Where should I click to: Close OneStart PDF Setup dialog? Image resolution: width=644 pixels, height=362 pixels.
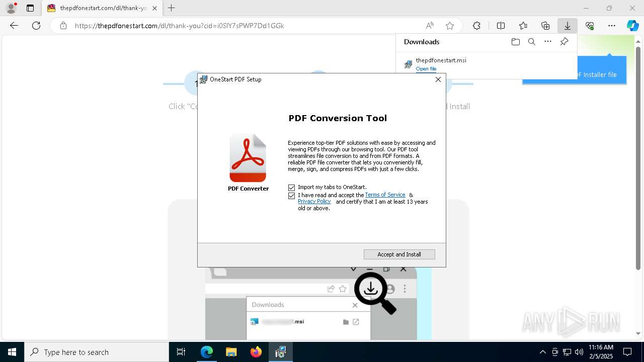point(438,79)
